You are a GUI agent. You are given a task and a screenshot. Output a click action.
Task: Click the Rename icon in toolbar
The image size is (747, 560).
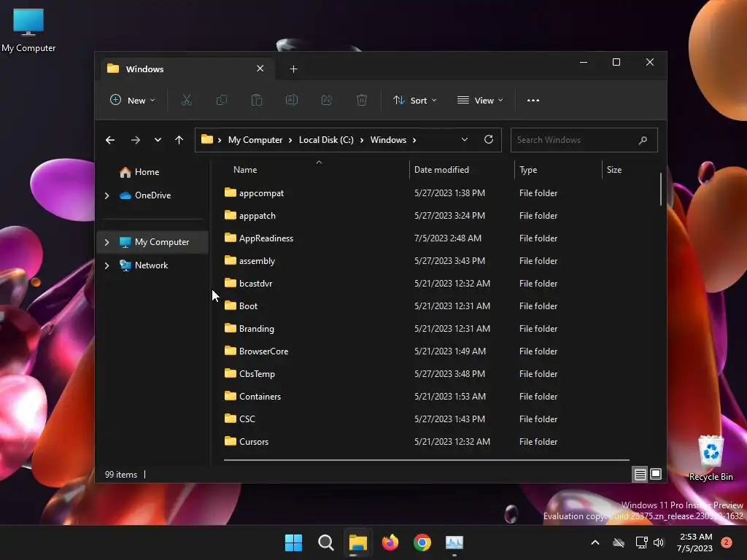click(292, 100)
